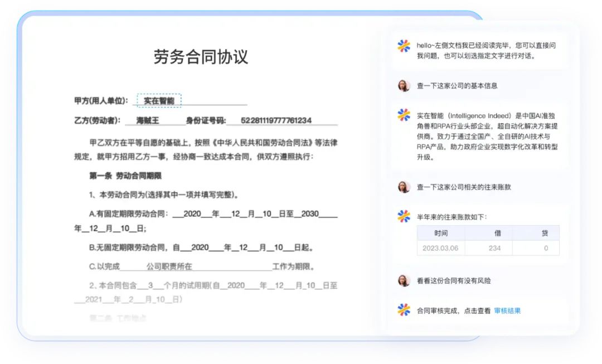Click the 2023.03.06 table cell
602x364 pixels.
click(440, 248)
